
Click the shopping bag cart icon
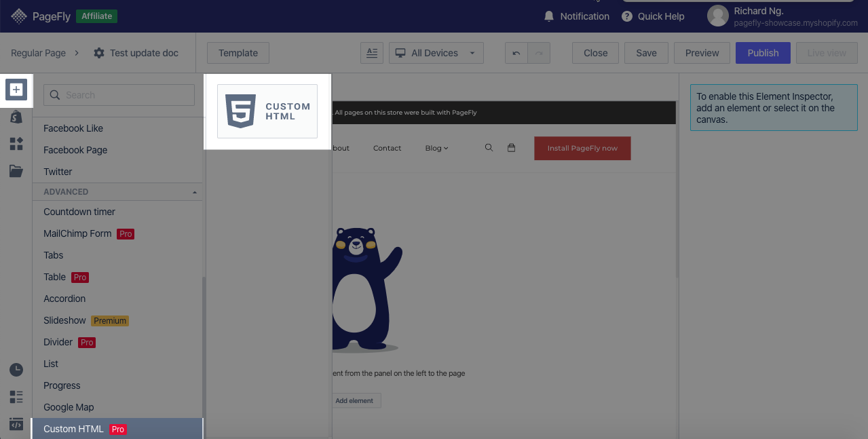coord(512,147)
